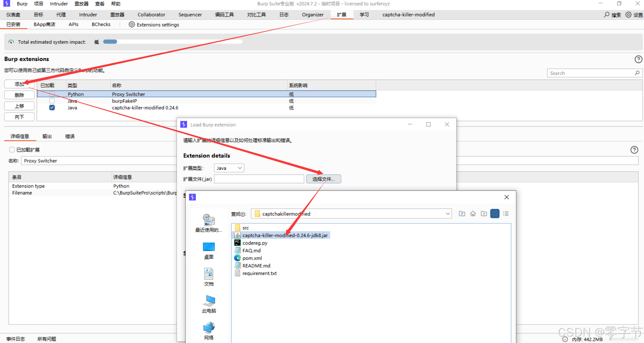Open the Intruder menu in menu bar

[59, 4]
